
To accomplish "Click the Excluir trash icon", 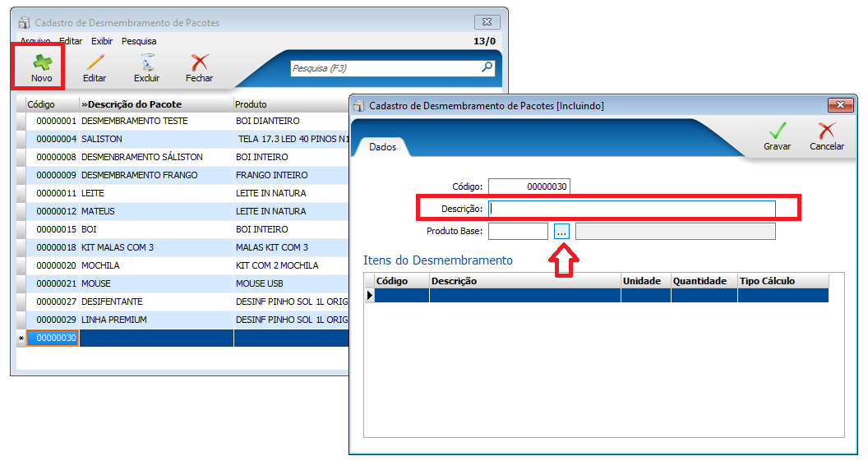I will 147,62.
